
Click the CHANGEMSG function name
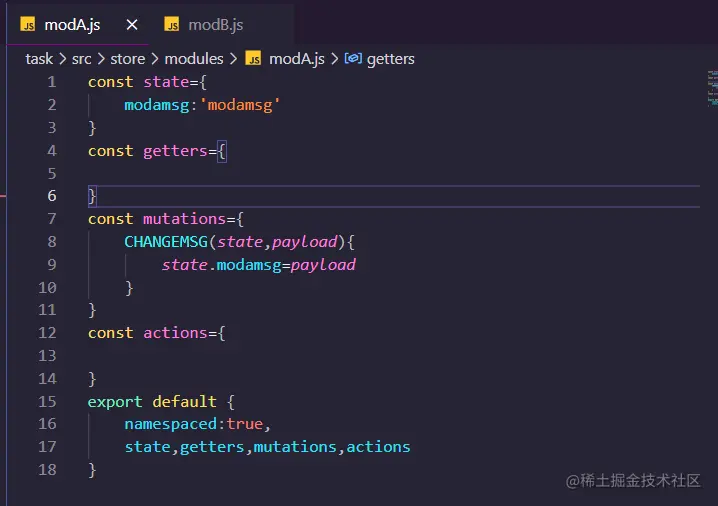pyautogui.click(x=166, y=242)
